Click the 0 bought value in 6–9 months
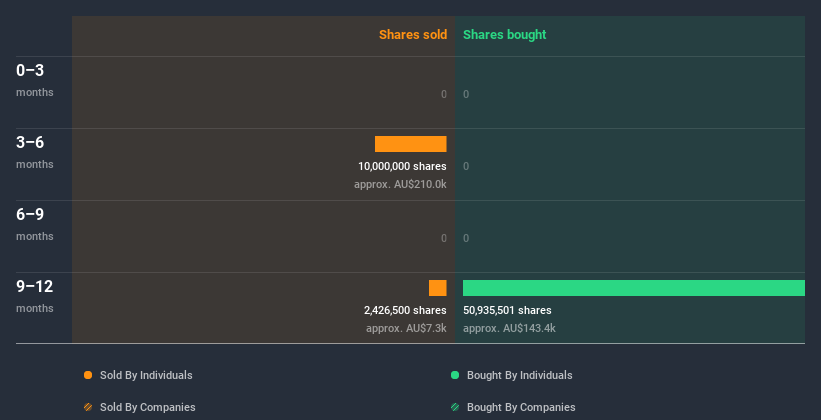Image resolution: width=821 pixels, height=420 pixels. [466, 238]
